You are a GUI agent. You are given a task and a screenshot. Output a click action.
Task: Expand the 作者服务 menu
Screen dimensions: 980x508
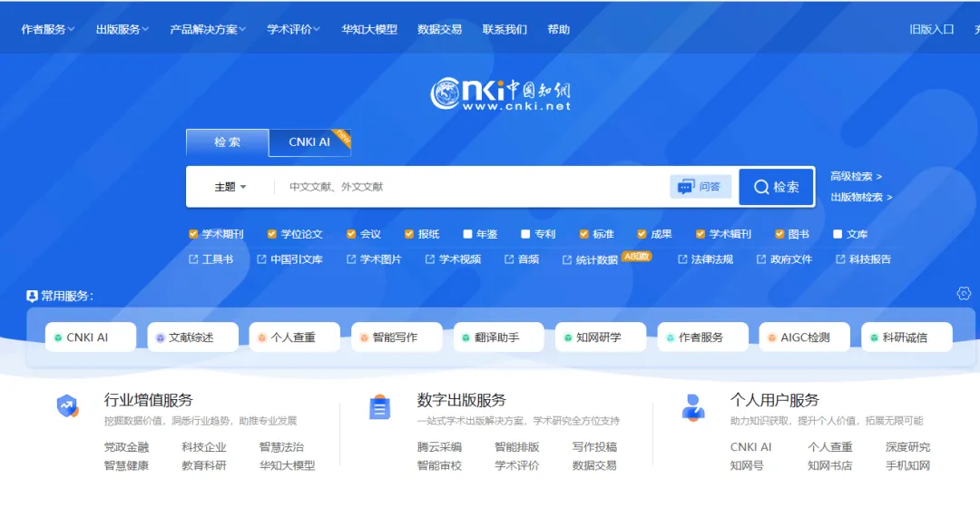pos(47,29)
